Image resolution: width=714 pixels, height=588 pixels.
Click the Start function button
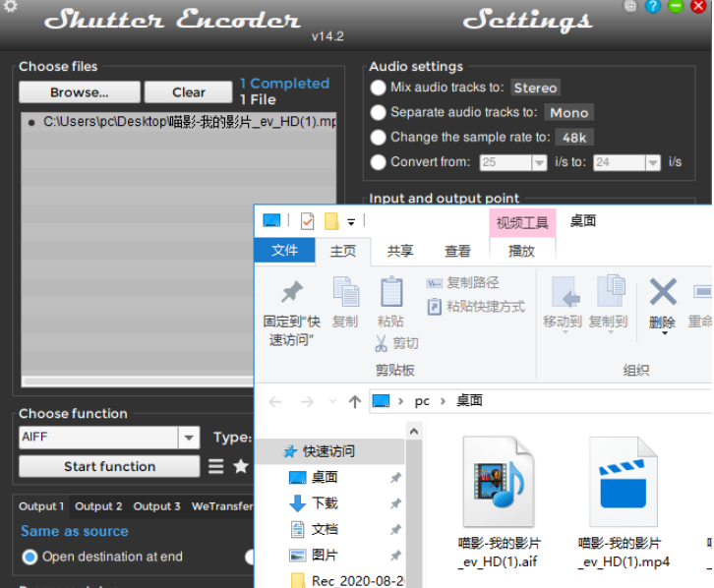tap(109, 466)
